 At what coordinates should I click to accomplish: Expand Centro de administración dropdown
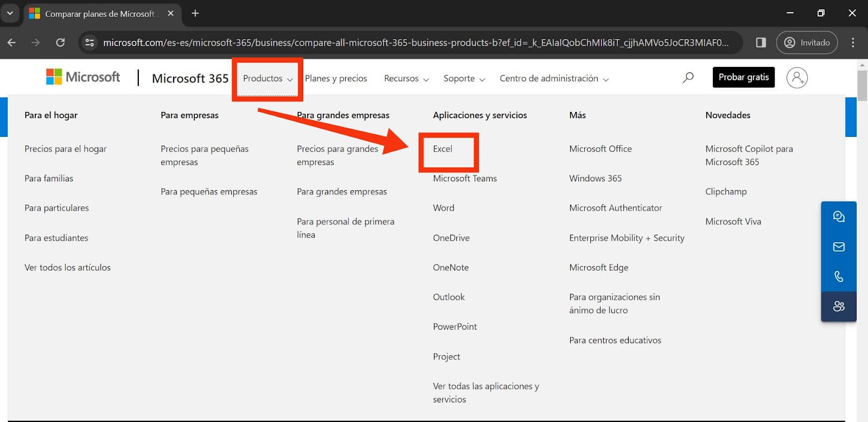tap(554, 79)
